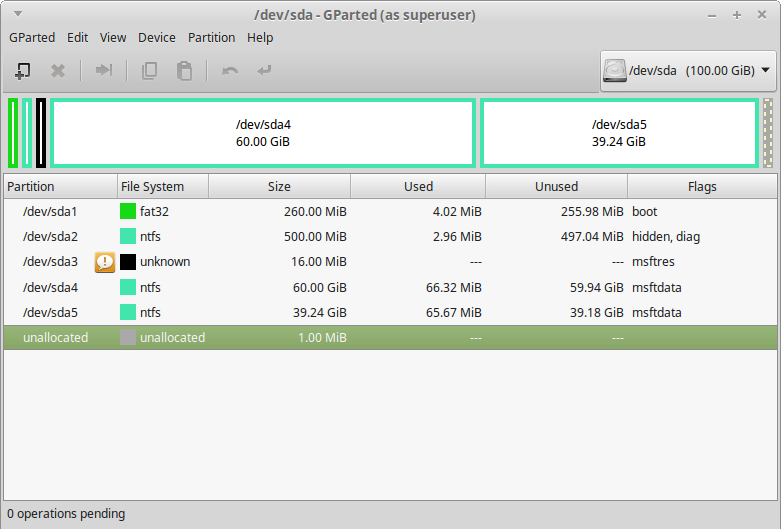Image resolution: width=781 pixels, height=529 pixels.
Task: Click the 39.18 GiB unused value
Action: pyautogui.click(x=596, y=312)
